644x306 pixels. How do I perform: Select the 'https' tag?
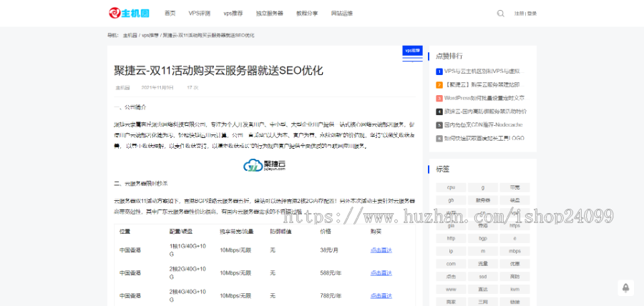(514, 226)
